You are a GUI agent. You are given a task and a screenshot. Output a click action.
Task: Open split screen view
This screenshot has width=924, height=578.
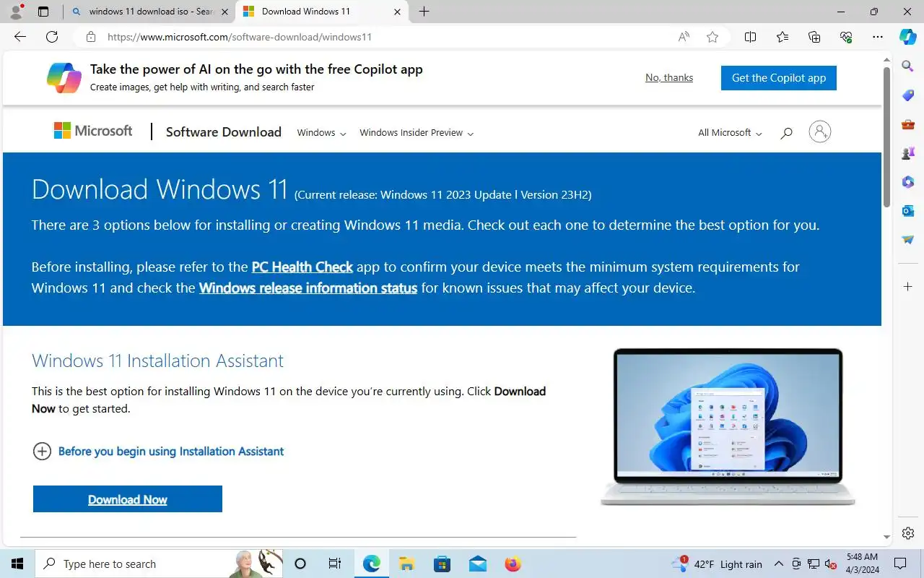click(x=750, y=37)
